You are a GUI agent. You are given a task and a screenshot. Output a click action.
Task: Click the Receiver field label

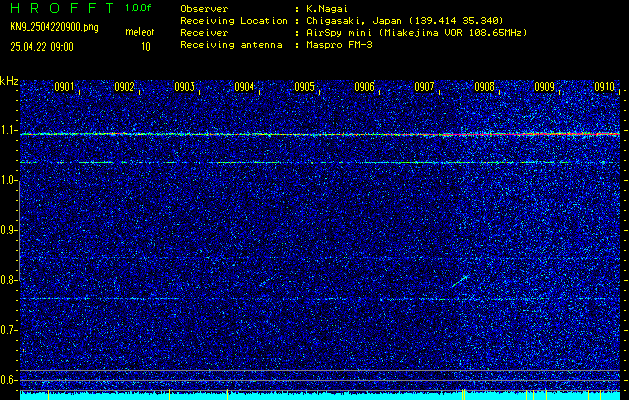(204, 33)
